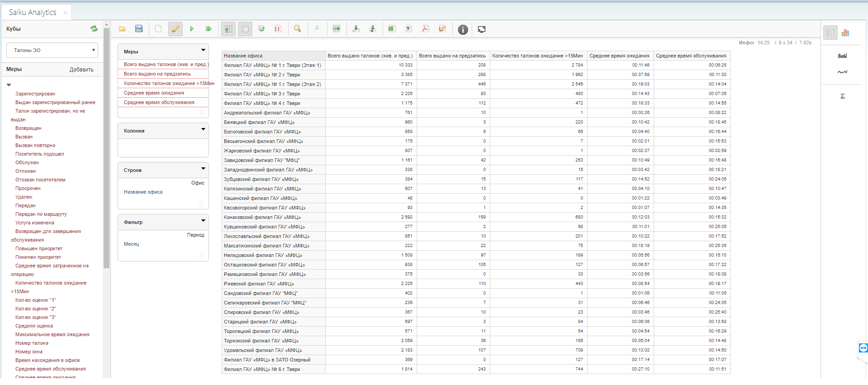Select the Обслужен measure
Screen dimensions: 868x385
tap(27, 162)
